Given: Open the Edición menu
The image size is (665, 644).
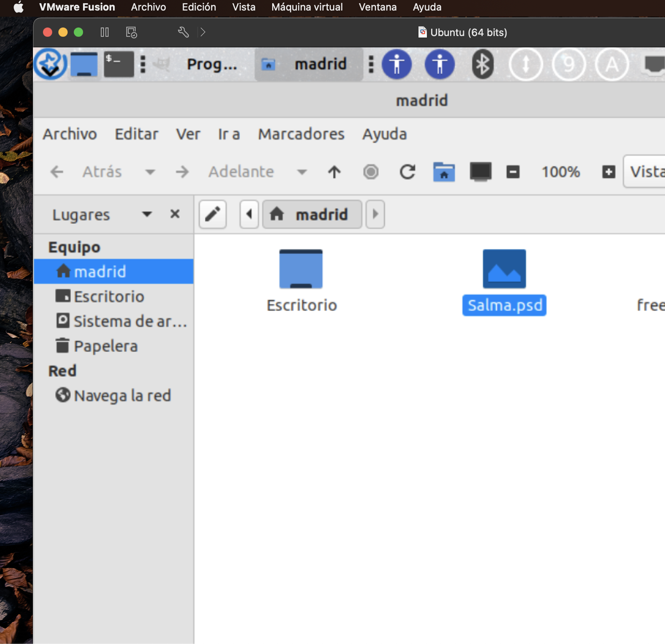Looking at the screenshot, I should (x=199, y=7).
